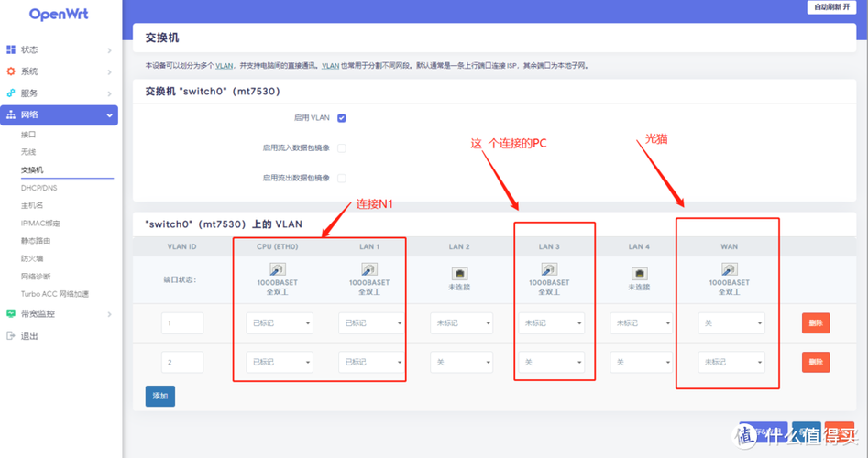868x458 pixels.
Task: Click the 添加 button
Action: 160,396
